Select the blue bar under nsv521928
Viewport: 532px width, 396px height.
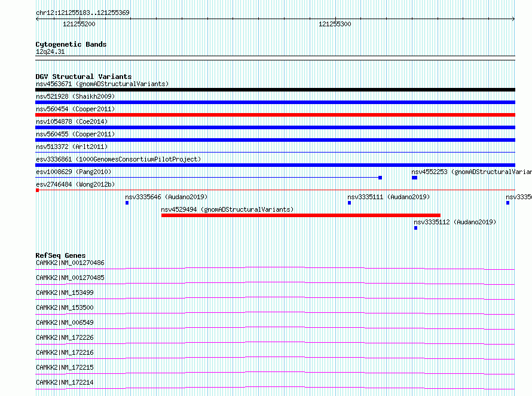275,102
